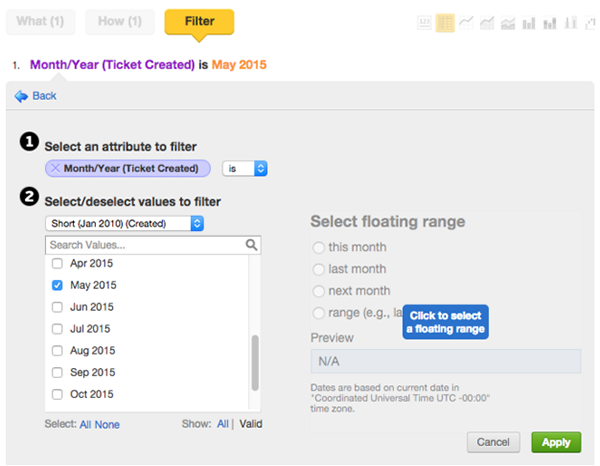Switch to the What (1) tab

pyautogui.click(x=40, y=21)
